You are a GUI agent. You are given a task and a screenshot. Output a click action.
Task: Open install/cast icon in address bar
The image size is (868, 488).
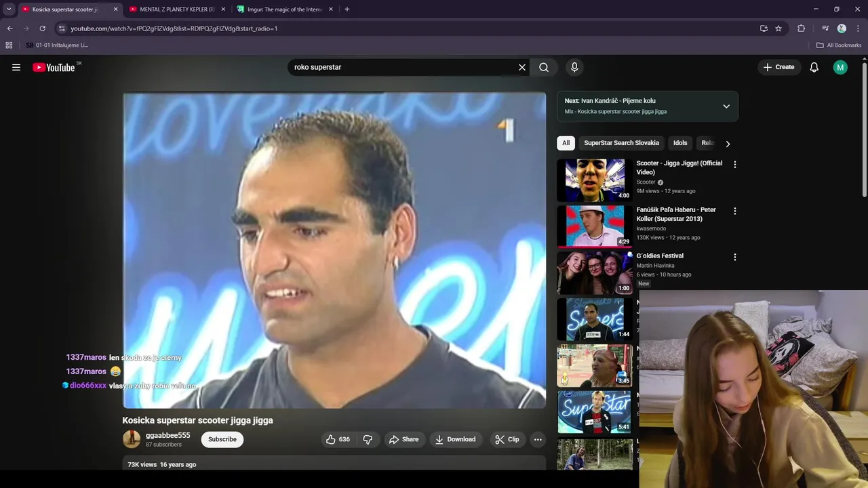pos(764,28)
